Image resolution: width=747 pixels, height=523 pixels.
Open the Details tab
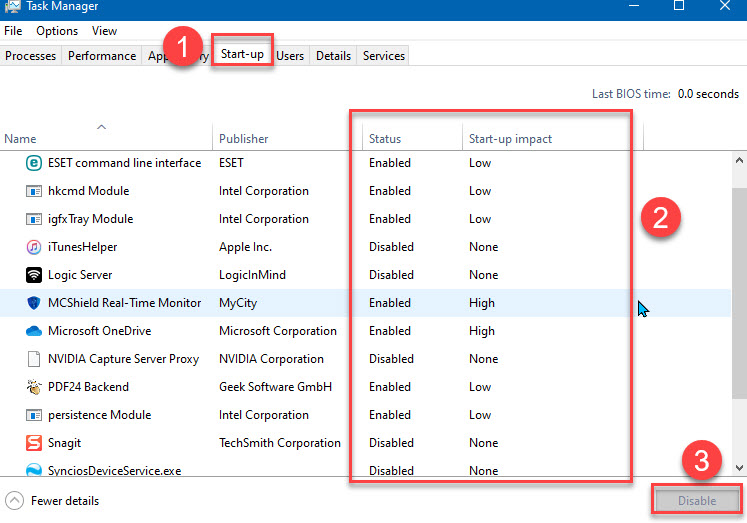coord(333,56)
